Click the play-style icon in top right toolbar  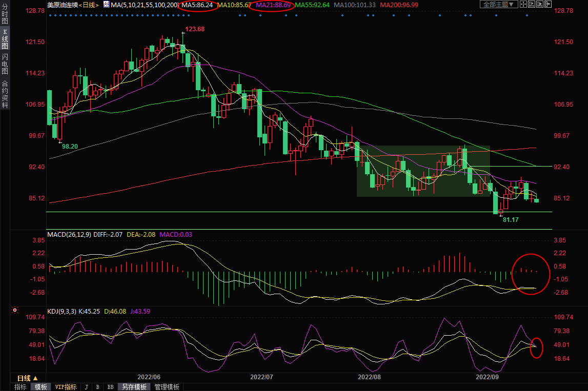(x=541, y=4)
